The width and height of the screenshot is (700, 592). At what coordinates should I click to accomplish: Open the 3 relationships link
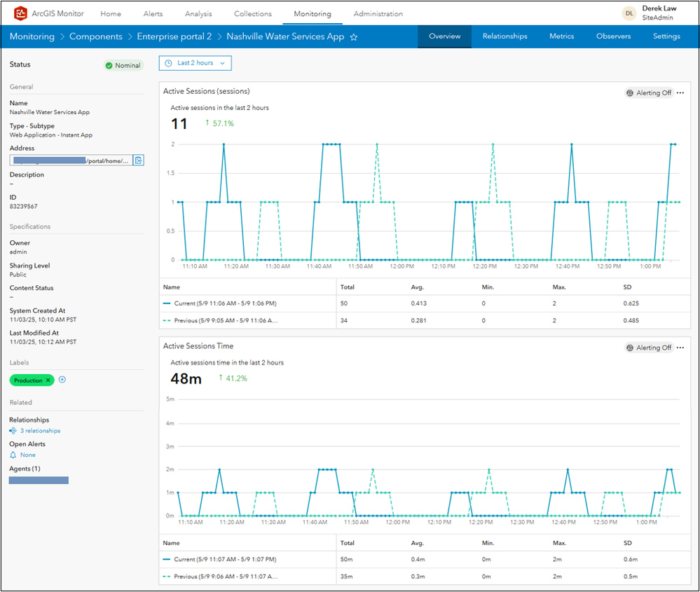40,431
